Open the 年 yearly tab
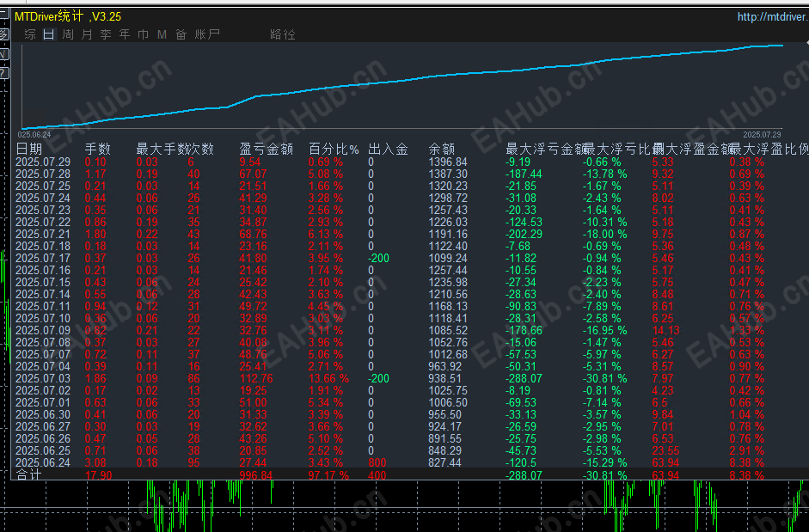This screenshot has width=809, height=532. [x=125, y=34]
